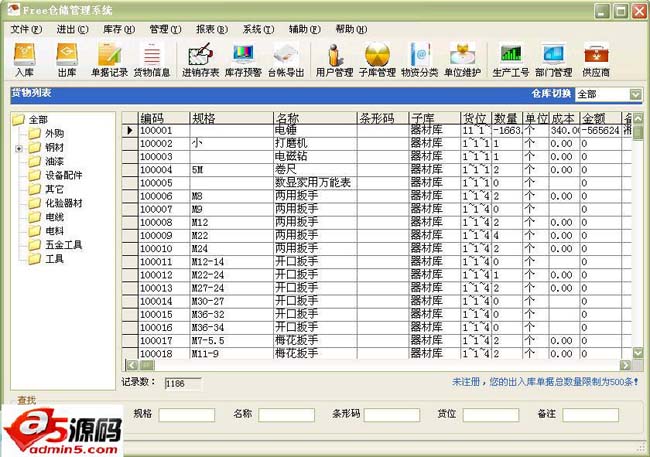650x457 pixels.
Task: Open the 辅助 menu
Action: point(305,29)
